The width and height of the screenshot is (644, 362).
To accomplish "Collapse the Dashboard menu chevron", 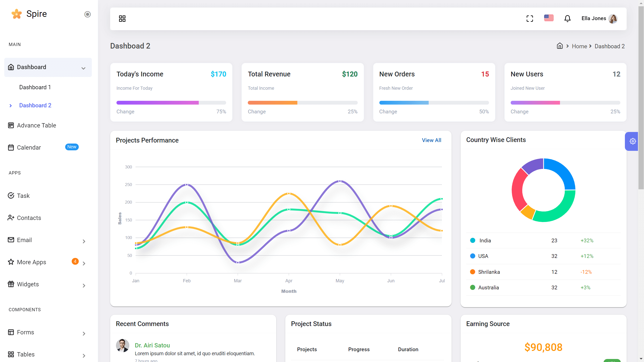I will click(x=84, y=68).
